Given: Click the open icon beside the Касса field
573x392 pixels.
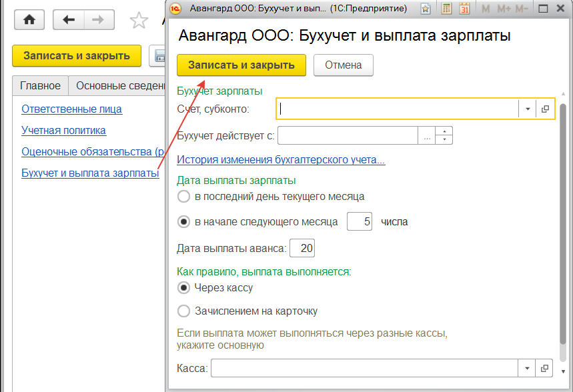Looking at the screenshot, I should [x=545, y=368].
